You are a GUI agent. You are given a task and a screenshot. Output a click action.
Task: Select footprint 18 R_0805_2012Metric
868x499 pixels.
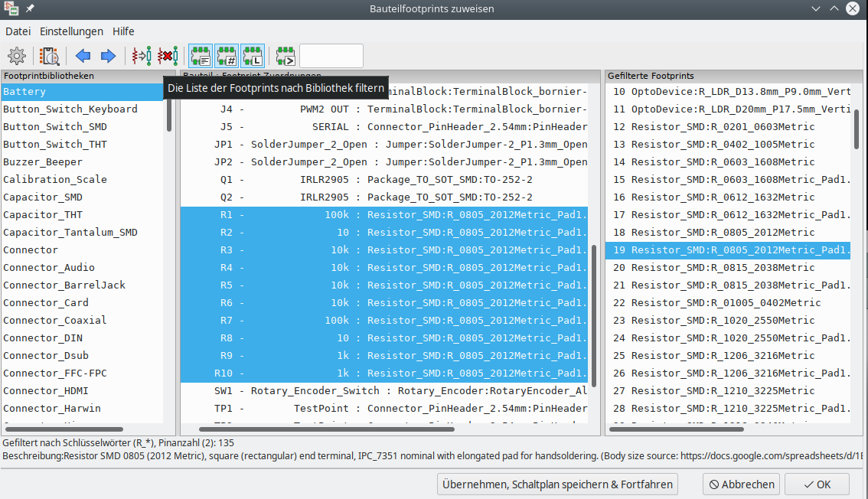pyautogui.click(x=728, y=233)
